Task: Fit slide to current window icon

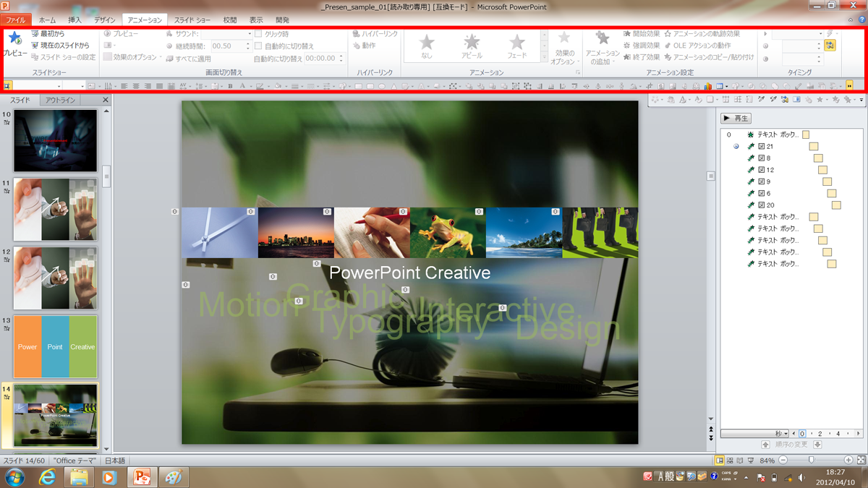Action: pos(861,461)
